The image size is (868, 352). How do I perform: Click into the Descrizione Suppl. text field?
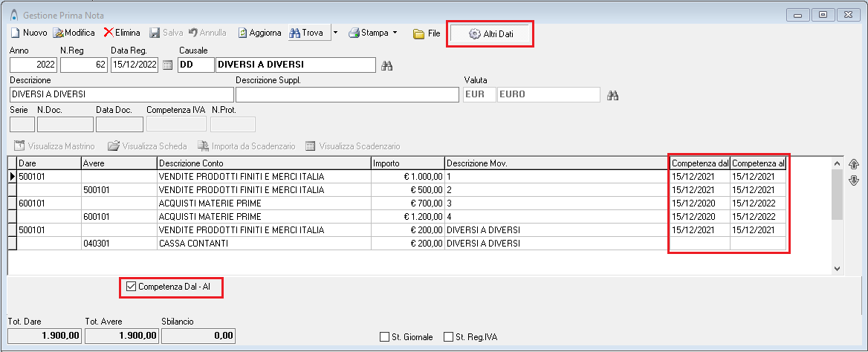pos(347,95)
